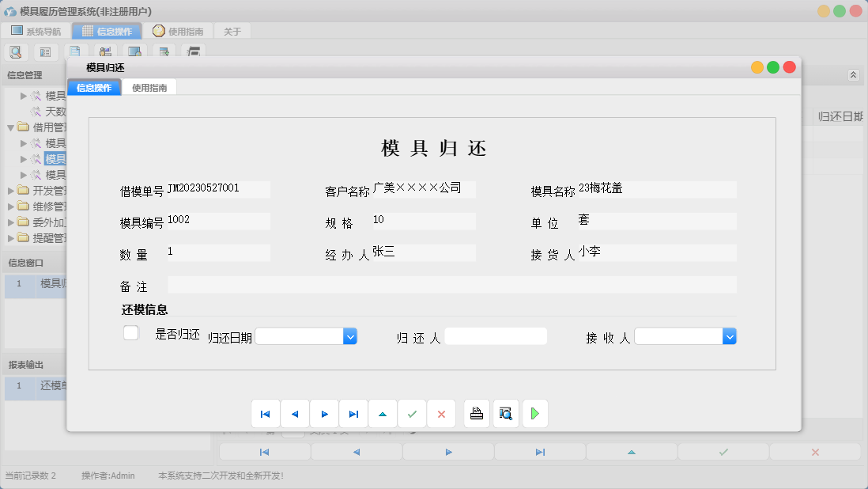Screen dimensions: 868x489
Task: Click the print icon in the dialog footer
Action: pos(476,413)
